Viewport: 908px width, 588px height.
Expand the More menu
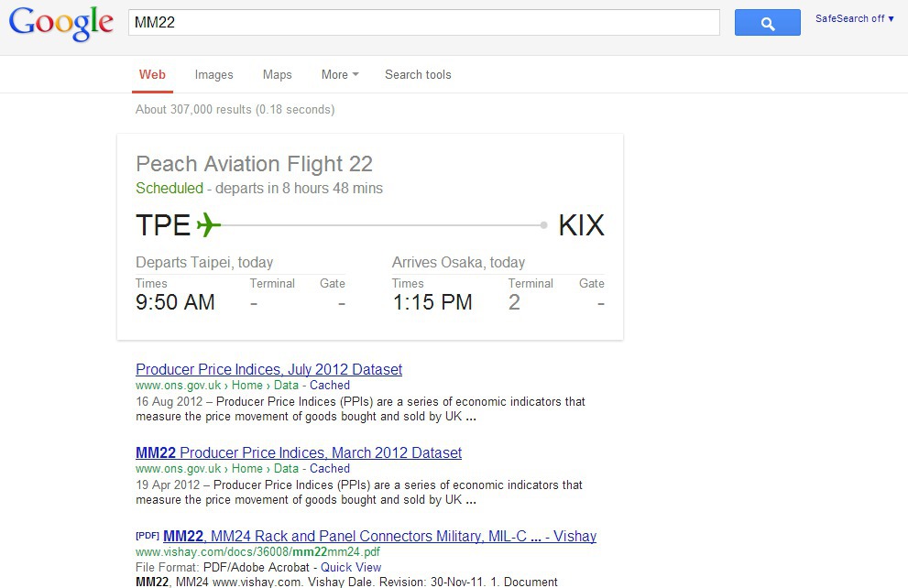[339, 75]
